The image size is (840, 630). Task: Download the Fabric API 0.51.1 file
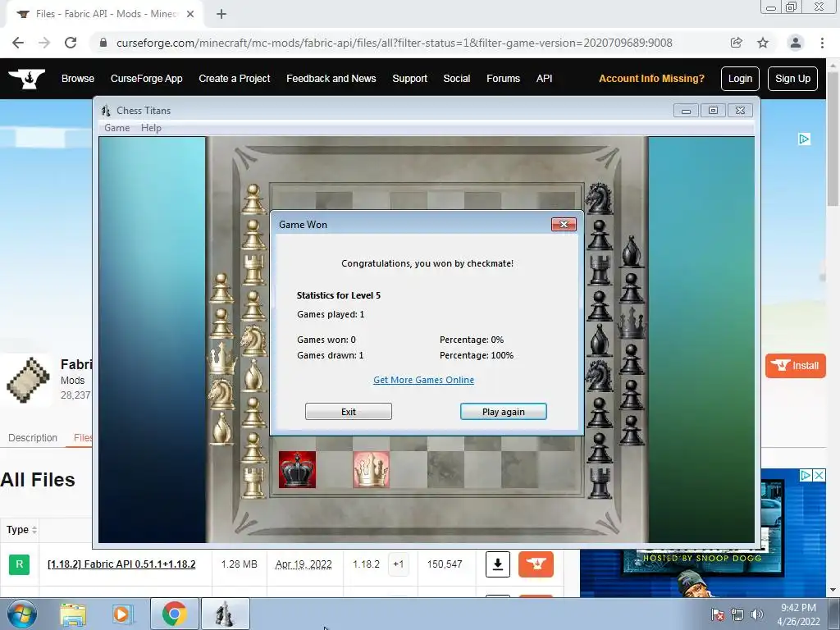tap(498, 564)
